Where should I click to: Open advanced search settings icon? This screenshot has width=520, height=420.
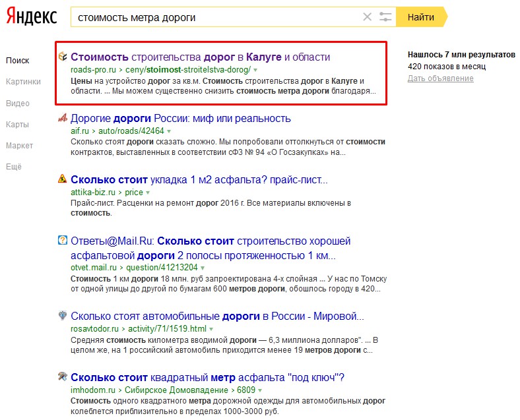(385, 16)
